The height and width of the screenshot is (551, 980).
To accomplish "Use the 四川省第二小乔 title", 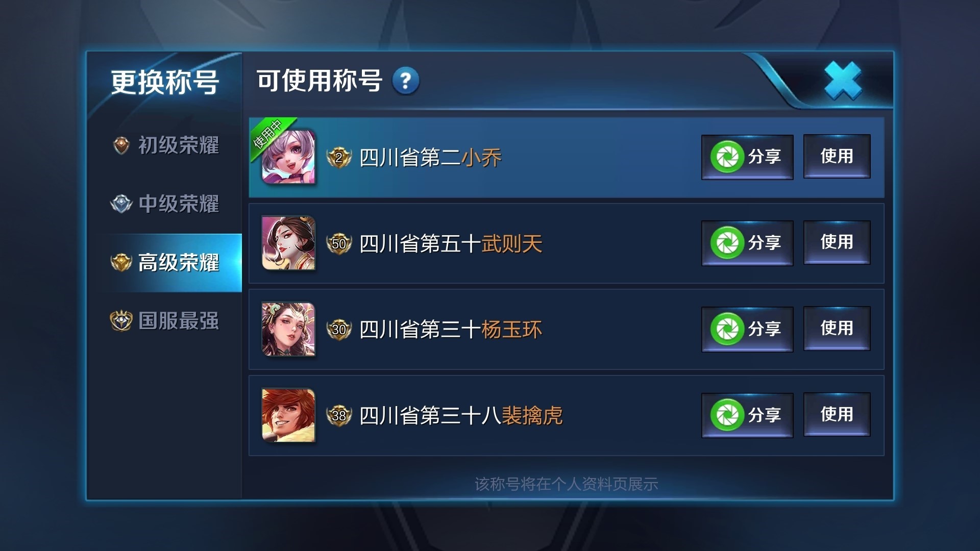I will [837, 156].
